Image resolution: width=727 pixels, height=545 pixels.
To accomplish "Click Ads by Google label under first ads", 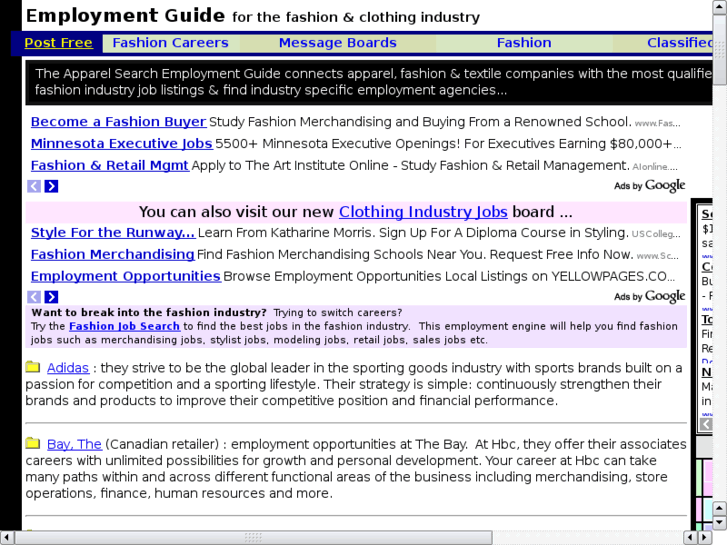I will coord(649,186).
